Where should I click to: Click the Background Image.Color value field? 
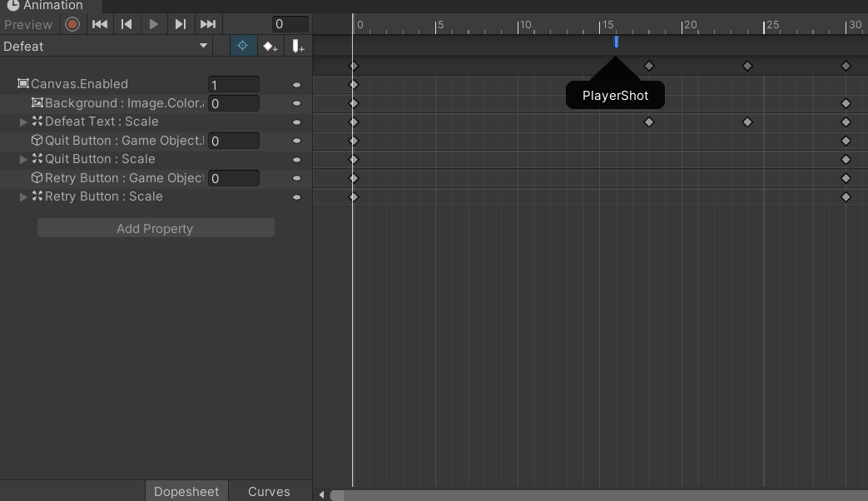(234, 103)
